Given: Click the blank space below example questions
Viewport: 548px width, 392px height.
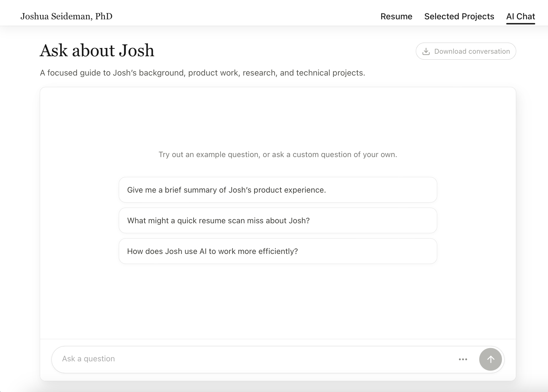Looking at the screenshot, I should pyautogui.click(x=278, y=301).
